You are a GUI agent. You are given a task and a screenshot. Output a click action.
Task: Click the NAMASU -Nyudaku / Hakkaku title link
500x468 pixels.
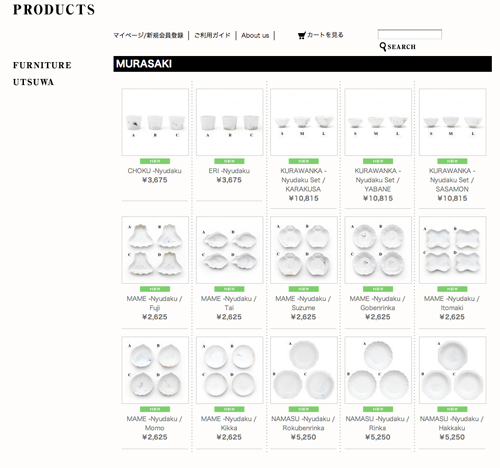pos(452,423)
